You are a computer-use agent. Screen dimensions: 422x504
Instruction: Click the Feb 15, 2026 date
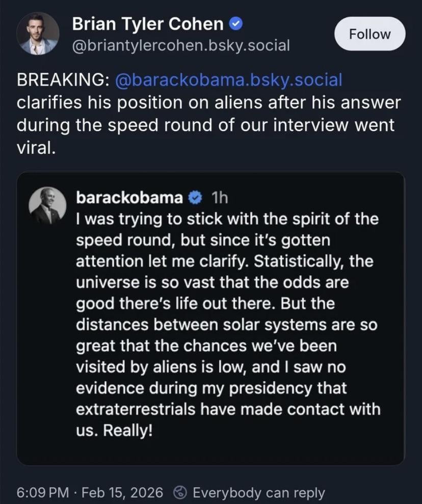[x=122, y=493]
